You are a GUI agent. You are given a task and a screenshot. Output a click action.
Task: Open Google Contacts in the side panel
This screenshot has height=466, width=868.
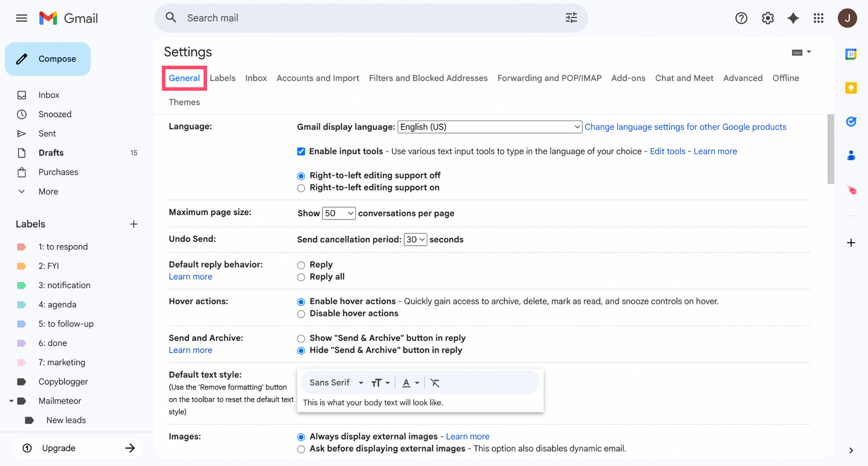click(851, 155)
